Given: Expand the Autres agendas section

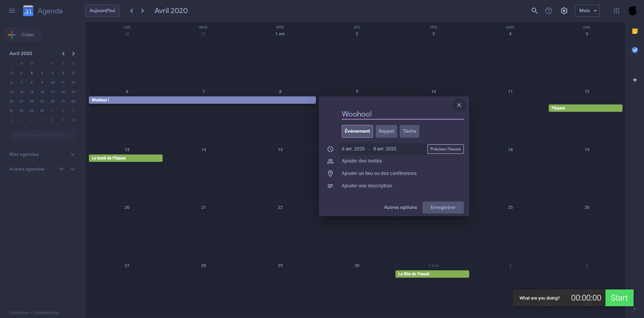Looking at the screenshot, I should pos(73,169).
